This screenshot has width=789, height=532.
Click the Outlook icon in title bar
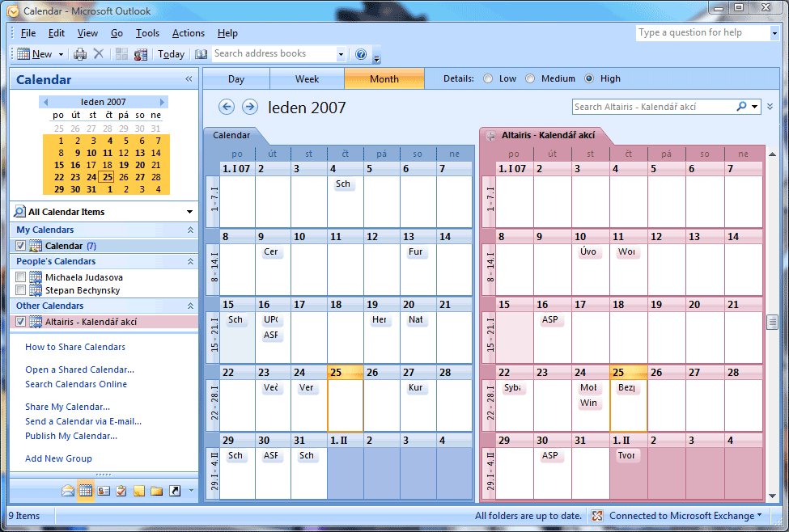click(x=13, y=11)
